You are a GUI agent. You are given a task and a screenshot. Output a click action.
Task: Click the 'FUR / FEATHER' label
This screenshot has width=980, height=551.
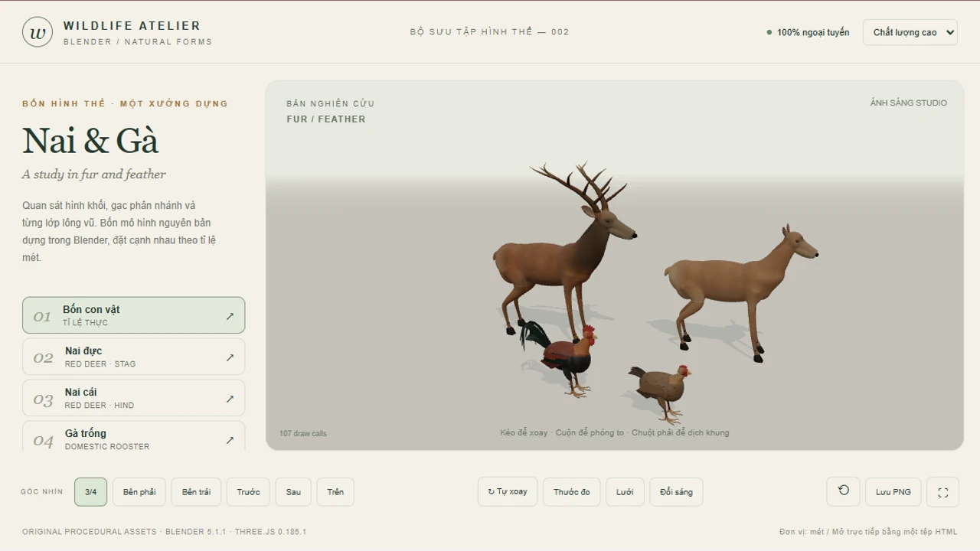click(x=326, y=119)
